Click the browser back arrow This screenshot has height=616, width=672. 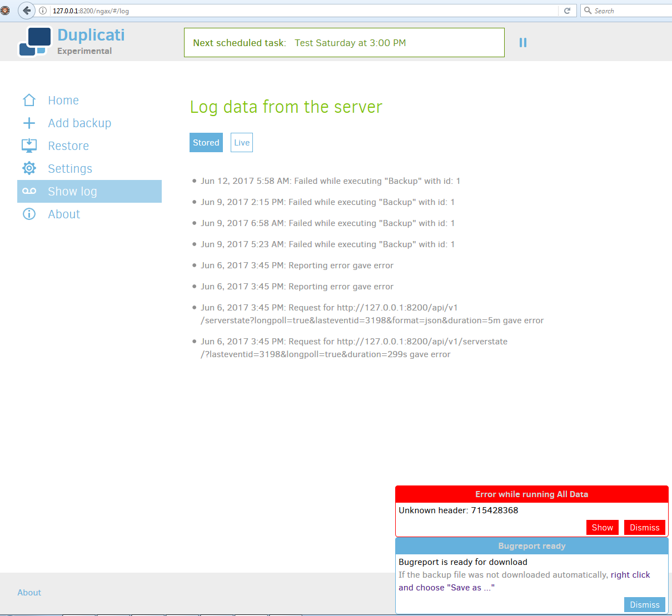click(26, 10)
